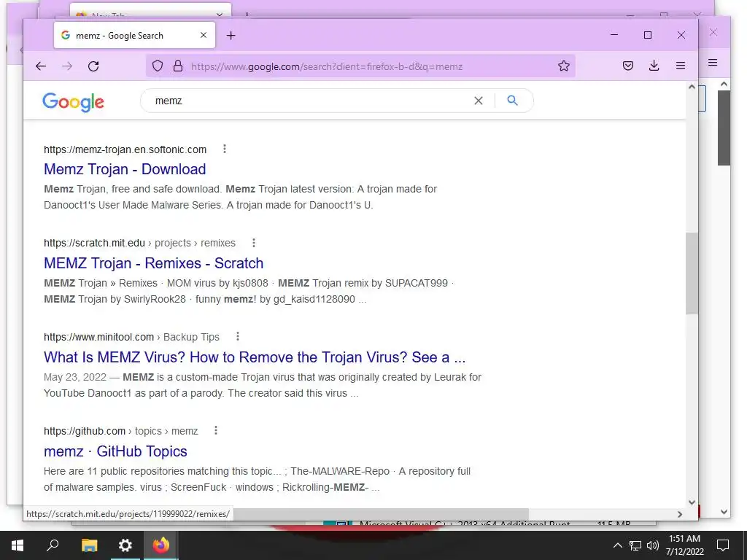Viewport: 747px width, 560px height.
Task: Click the https://scratch.mit.edu breadcrumb text
Action: (x=94, y=243)
